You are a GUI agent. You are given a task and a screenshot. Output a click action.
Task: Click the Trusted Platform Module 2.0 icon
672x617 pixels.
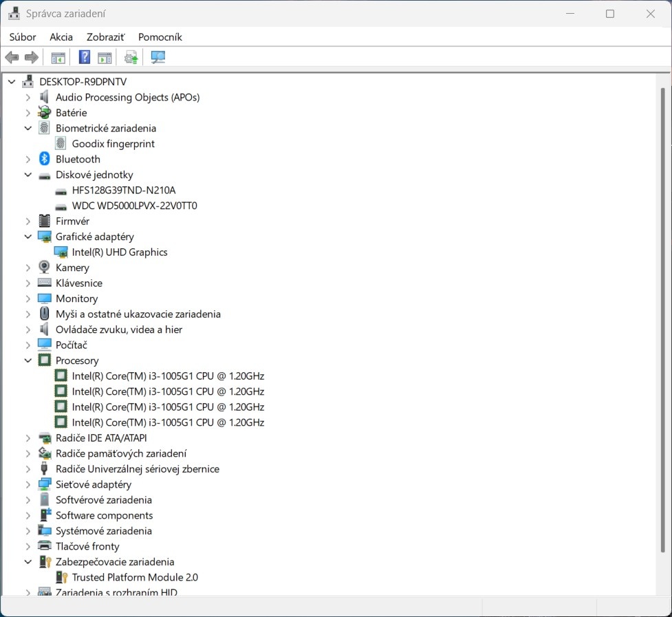pos(61,577)
